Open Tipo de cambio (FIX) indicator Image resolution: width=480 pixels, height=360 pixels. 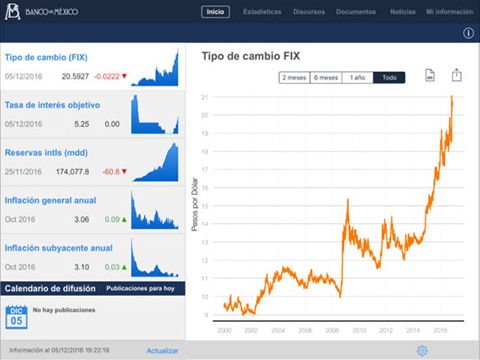tap(93, 67)
